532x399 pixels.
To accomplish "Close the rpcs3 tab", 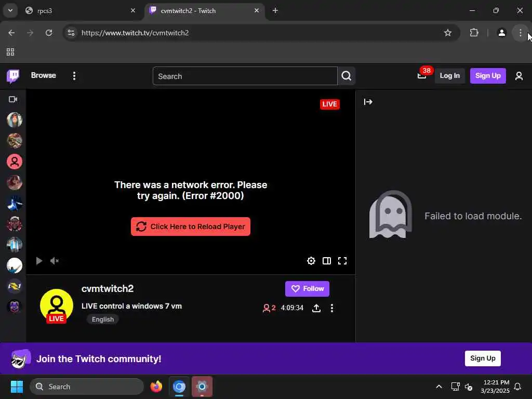I will click(133, 10).
